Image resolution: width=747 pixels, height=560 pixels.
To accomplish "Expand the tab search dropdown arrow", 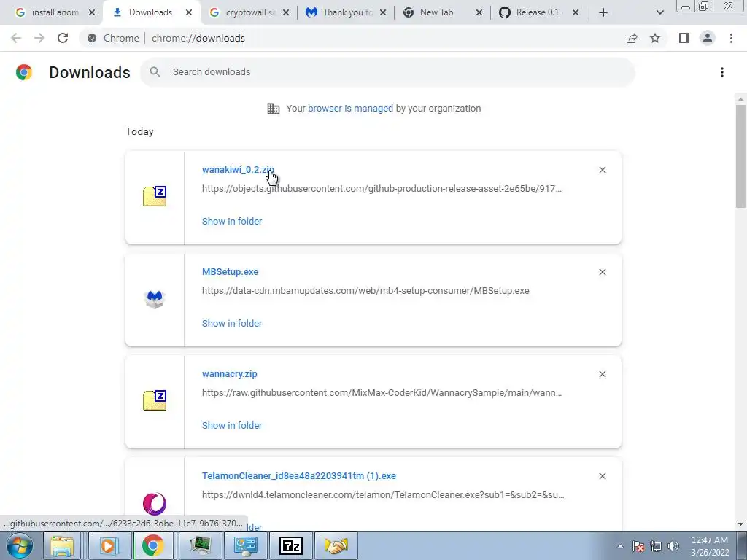I will [x=659, y=13].
